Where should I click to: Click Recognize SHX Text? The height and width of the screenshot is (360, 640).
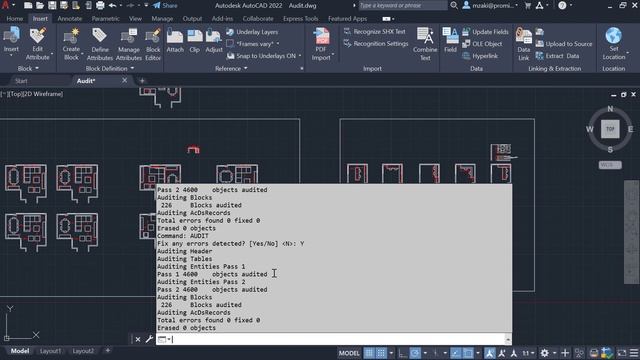pyautogui.click(x=375, y=31)
